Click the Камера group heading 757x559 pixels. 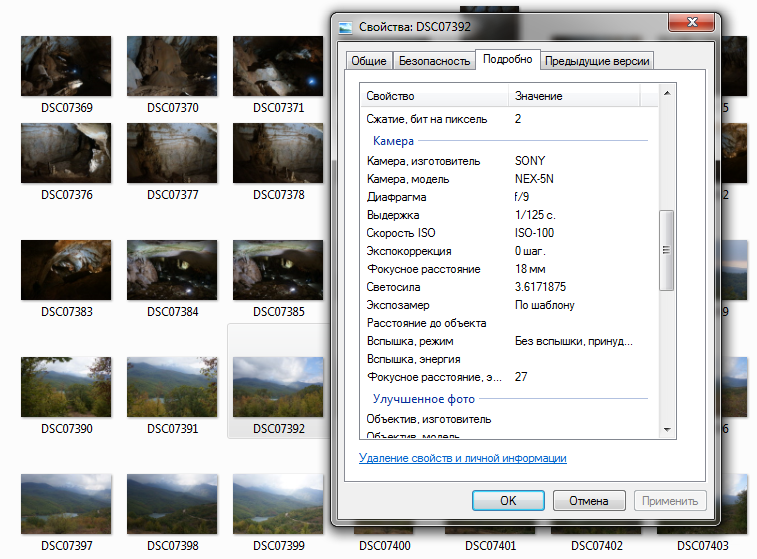(x=393, y=141)
